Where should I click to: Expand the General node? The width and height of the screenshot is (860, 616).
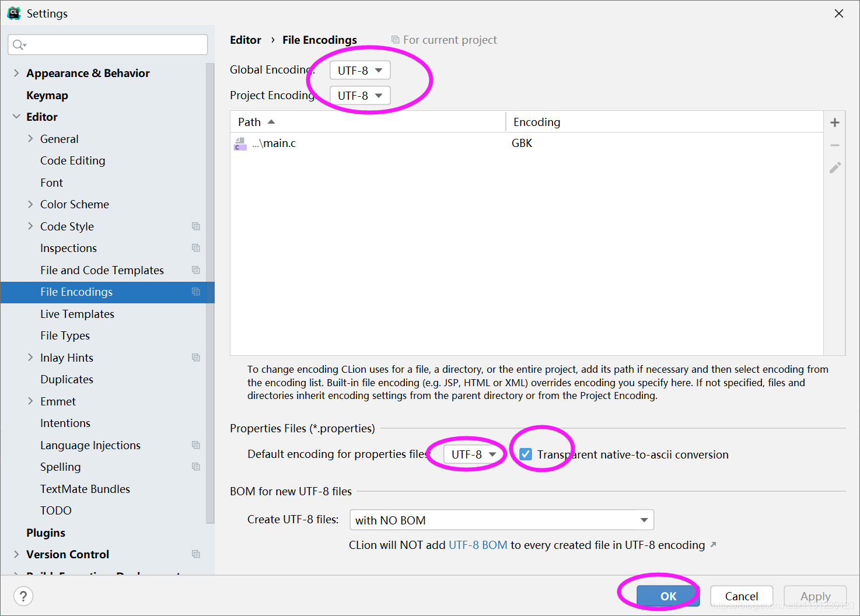pyautogui.click(x=30, y=139)
